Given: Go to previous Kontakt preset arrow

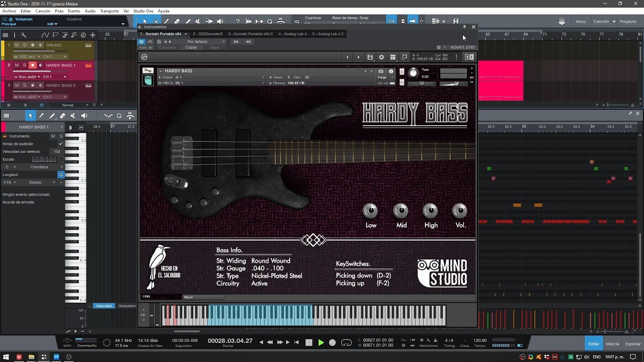Looking at the screenshot, I should tap(347, 57).
